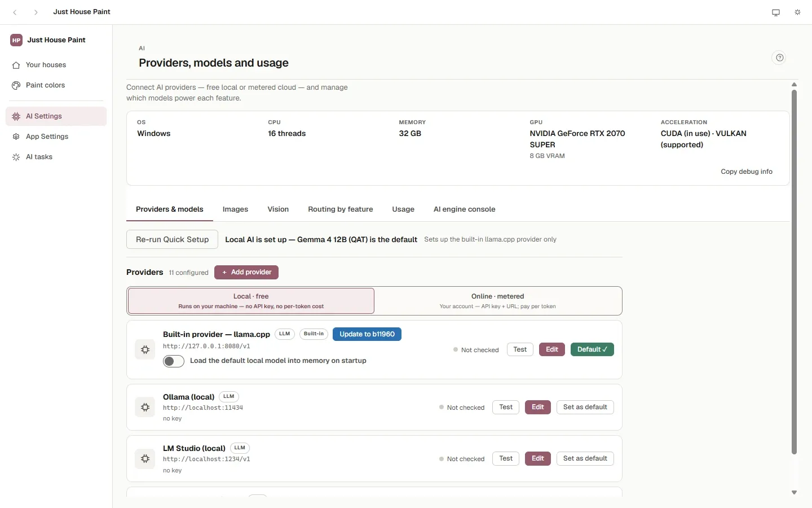Switch to the Usage tab
The height and width of the screenshot is (508, 812).
click(x=403, y=209)
